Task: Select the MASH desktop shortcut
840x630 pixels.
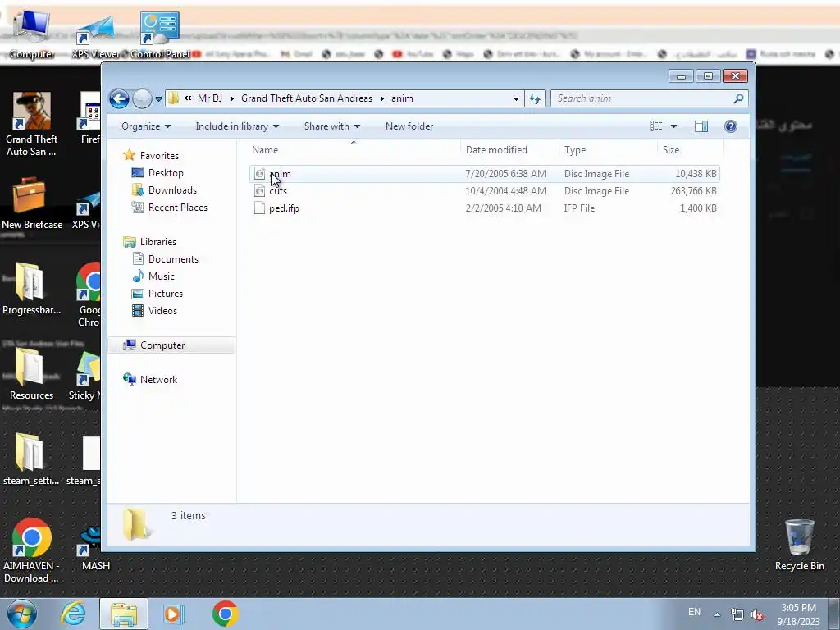Action: tap(95, 549)
